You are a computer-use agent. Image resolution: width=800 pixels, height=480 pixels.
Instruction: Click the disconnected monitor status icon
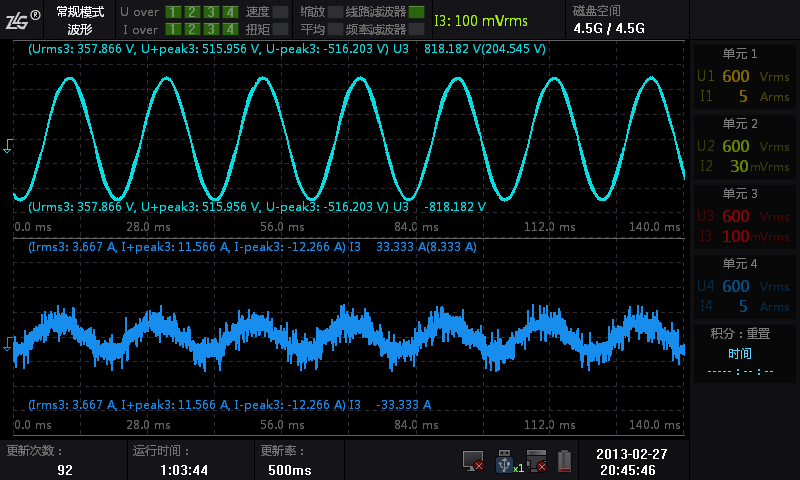tap(473, 461)
